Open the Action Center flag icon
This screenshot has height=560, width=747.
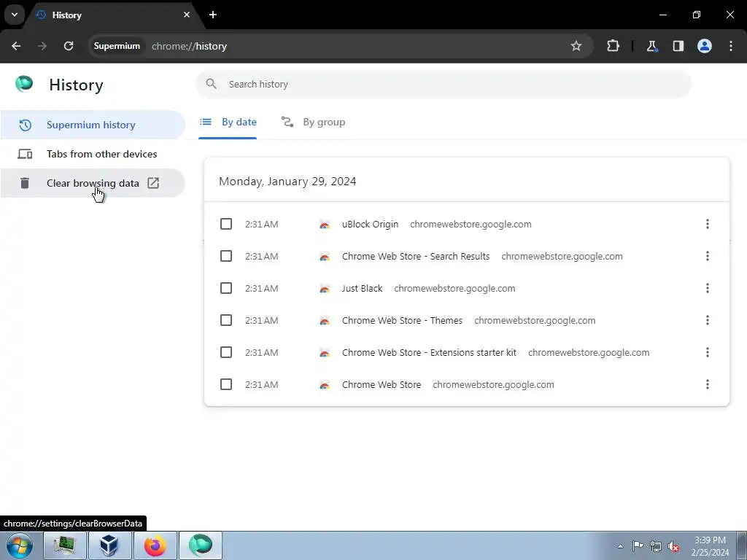[x=638, y=546]
